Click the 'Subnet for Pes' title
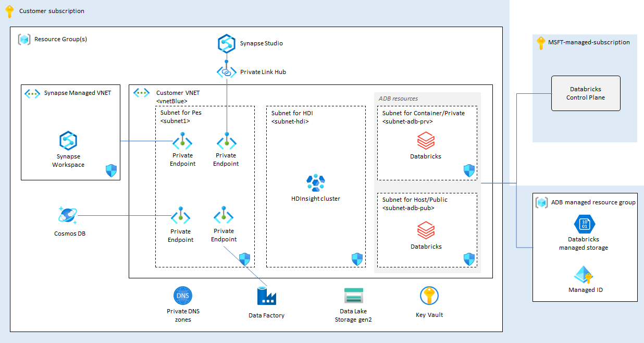 [181, 113]
